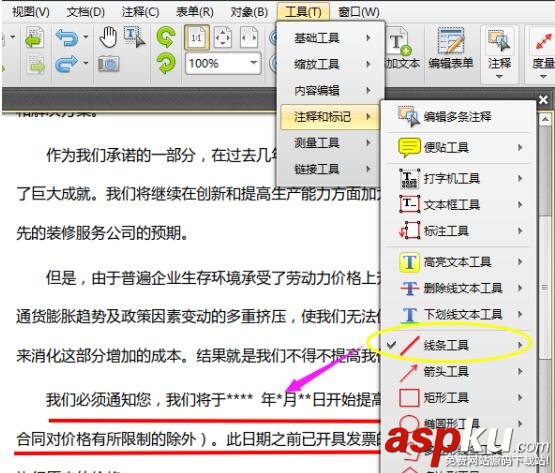
Task: Select the yellow Sticky Note 便贴工具
Action: click(459, 147)
